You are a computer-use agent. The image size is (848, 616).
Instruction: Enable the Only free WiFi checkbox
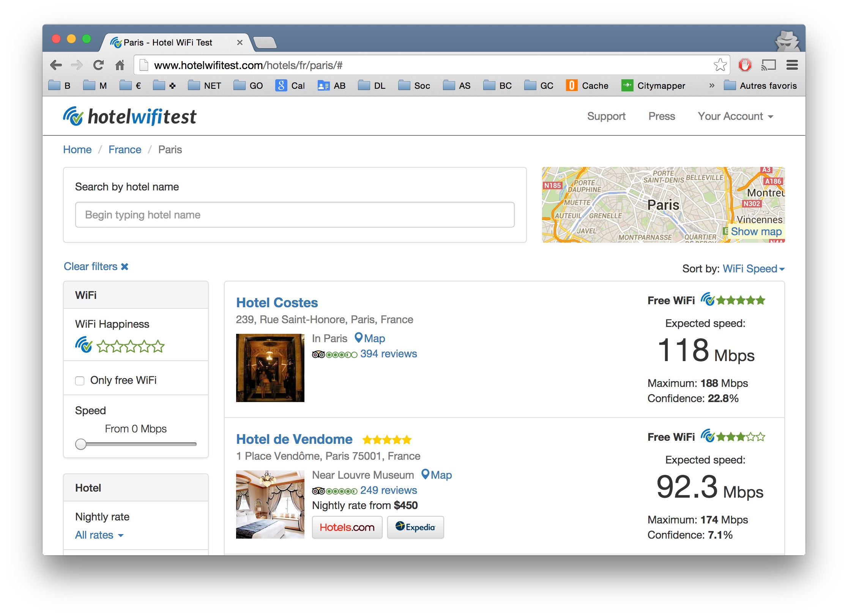(x=80, y=380)
